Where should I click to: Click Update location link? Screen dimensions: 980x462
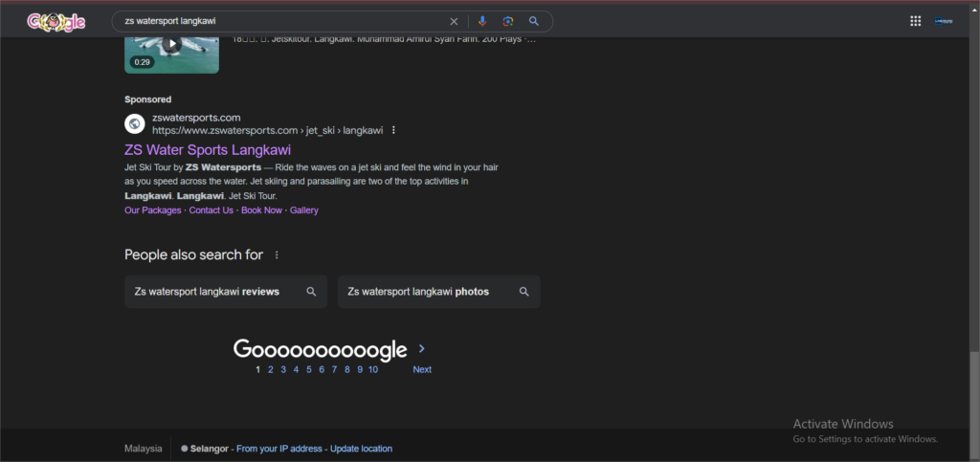tap(361, 449)
